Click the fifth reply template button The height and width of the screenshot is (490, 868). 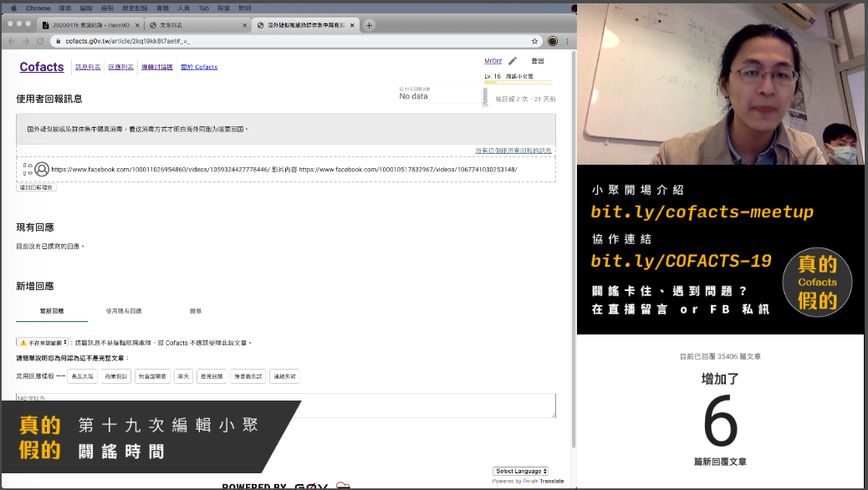[212, 376]
